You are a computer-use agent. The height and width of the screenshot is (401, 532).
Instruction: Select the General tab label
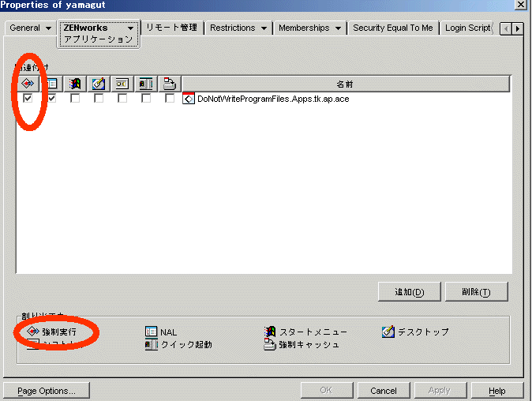coord(24,28)
